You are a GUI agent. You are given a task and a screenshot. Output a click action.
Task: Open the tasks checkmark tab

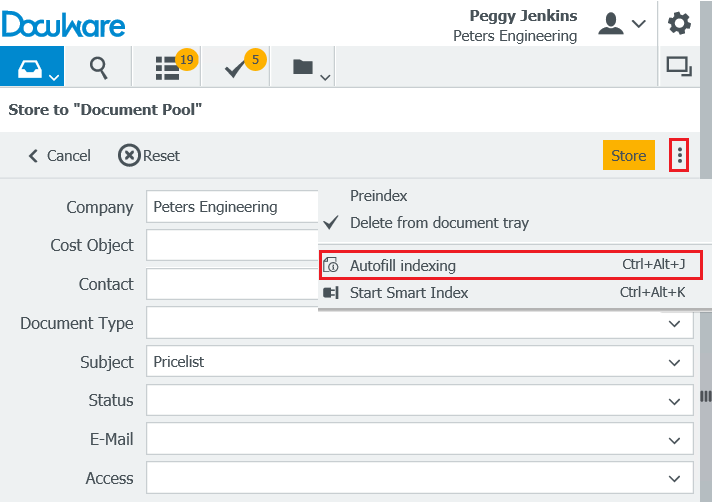tap(236, 67)
